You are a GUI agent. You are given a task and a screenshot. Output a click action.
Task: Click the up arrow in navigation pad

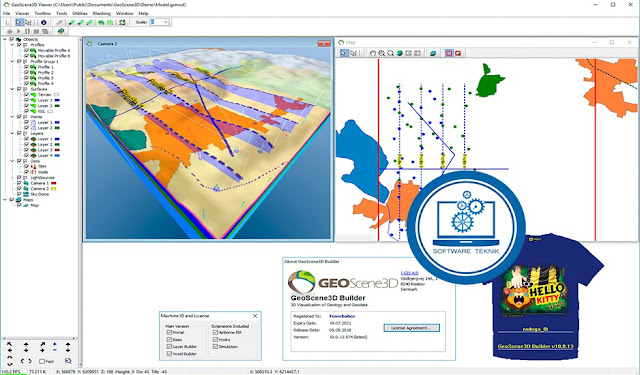26,345
